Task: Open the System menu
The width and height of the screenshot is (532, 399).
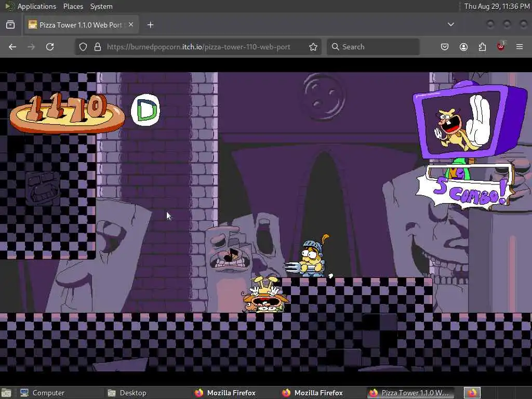Action: click(x=101, y=6)
